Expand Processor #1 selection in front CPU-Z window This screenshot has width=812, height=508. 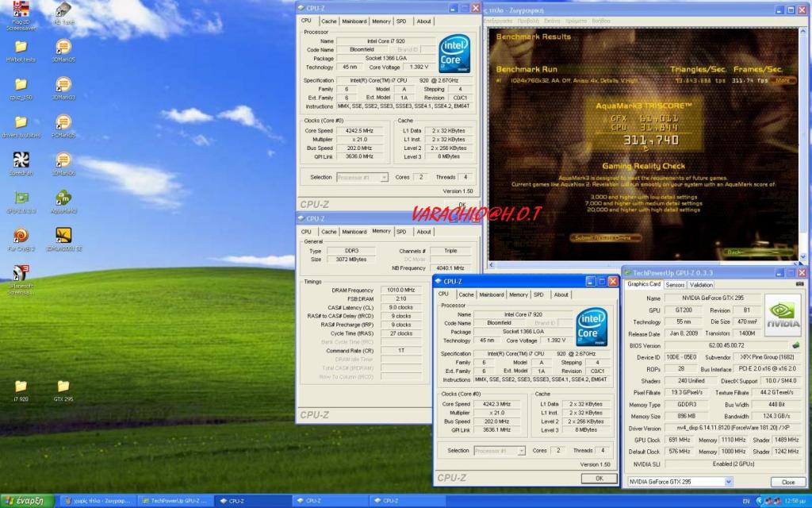[x=522, y=451]
